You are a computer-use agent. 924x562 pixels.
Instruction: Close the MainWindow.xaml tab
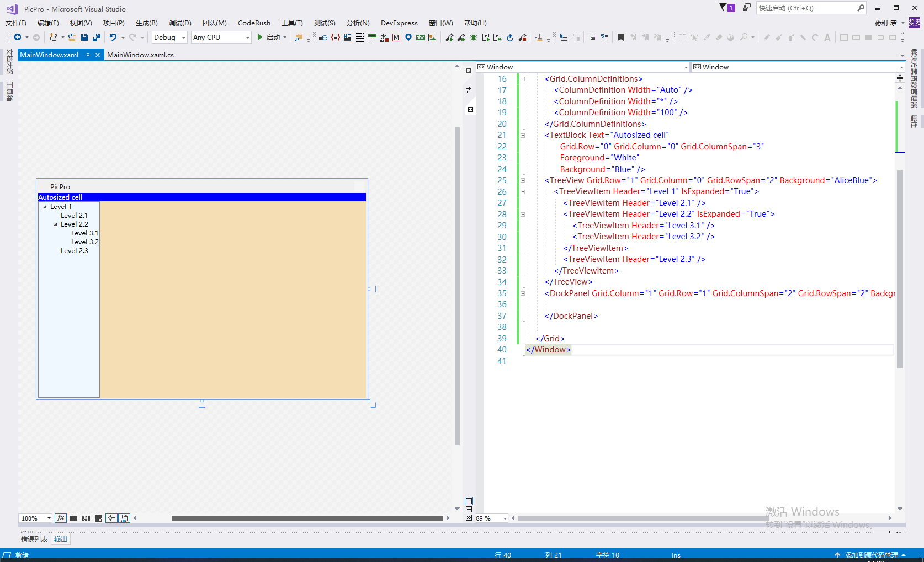pyautogui.click(x=98, y=55)
